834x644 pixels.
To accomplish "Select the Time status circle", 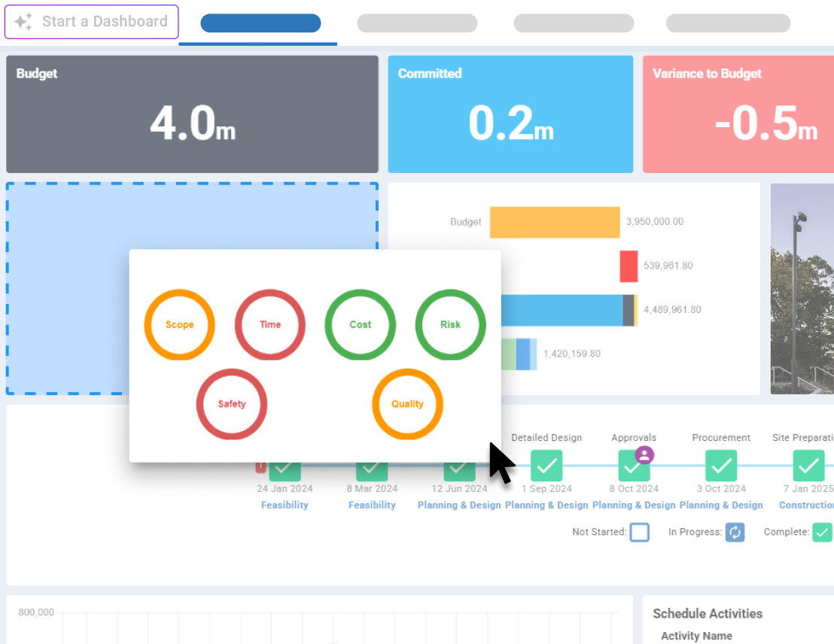I will point(269,324).
